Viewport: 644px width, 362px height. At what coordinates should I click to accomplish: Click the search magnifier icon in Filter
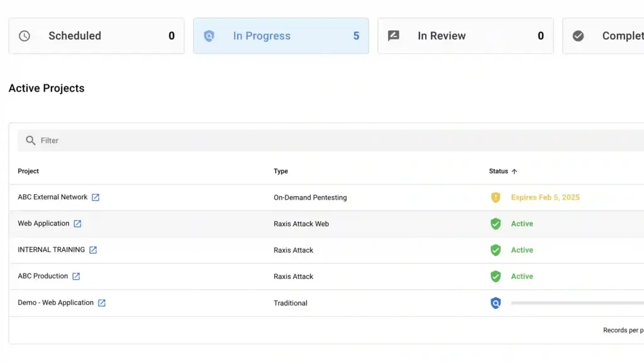click(30, 140)
